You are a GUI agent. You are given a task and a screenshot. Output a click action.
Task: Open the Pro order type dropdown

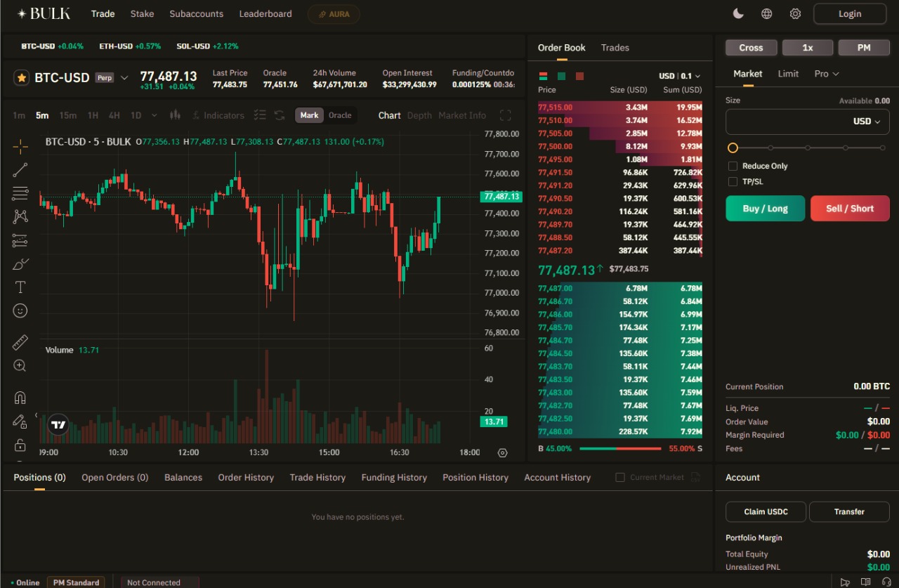coord(827,74)
